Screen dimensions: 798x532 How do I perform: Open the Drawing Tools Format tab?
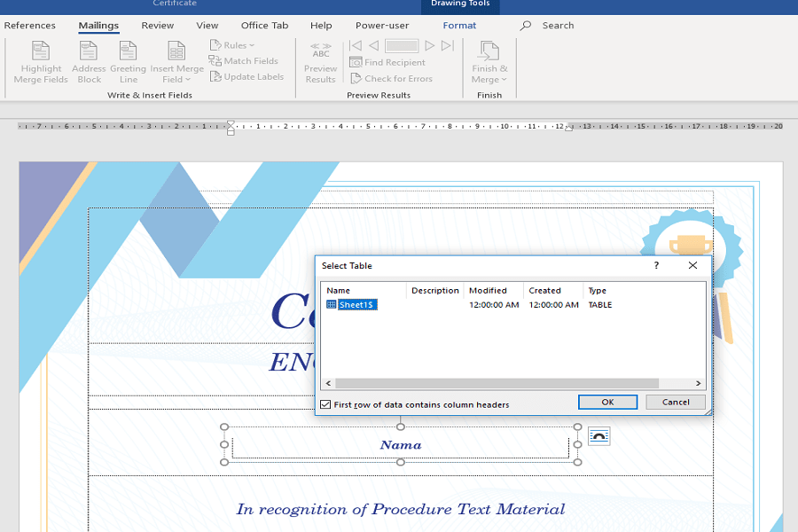coord(459,26)
